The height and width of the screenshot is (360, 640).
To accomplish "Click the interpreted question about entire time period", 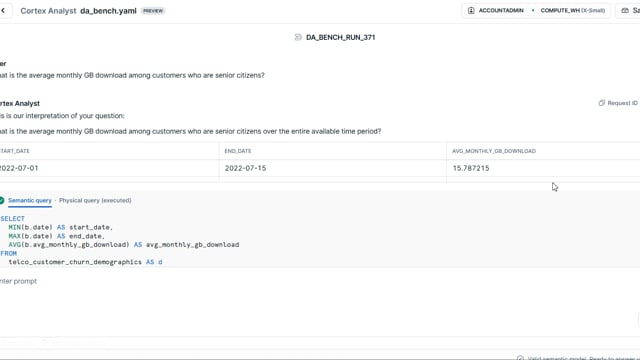I will 190,131.
